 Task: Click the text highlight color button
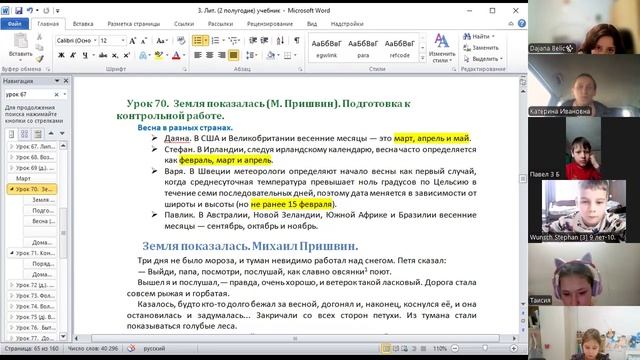158,55
